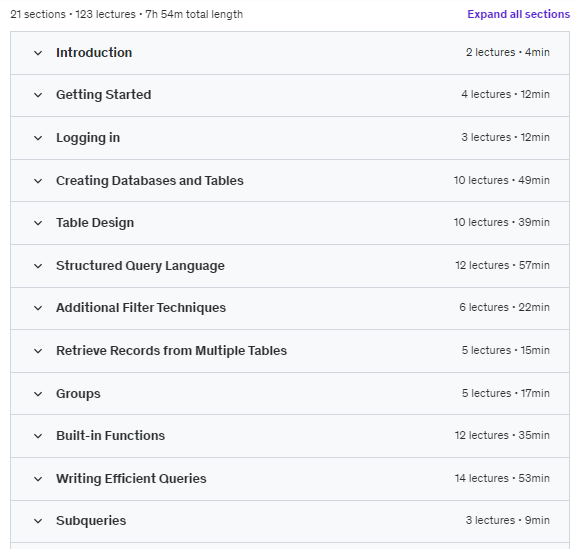Click the '6 lectures • 22min' text

[x=504, y=307]
